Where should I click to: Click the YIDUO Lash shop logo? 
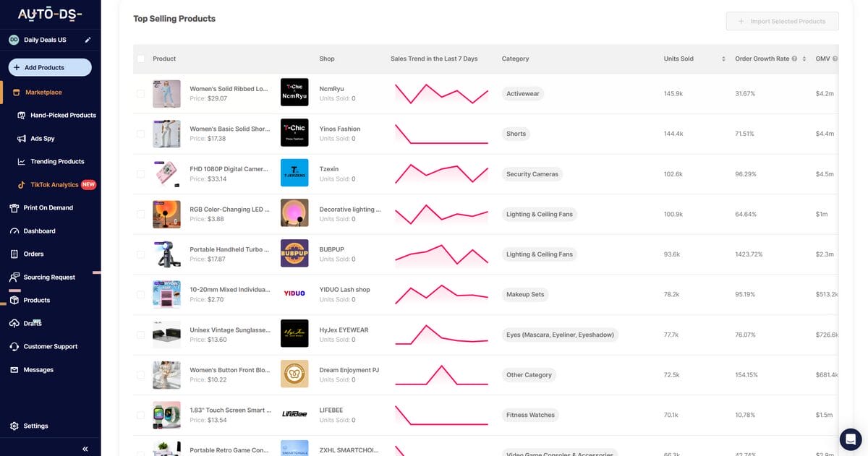(x=294, y=294)
